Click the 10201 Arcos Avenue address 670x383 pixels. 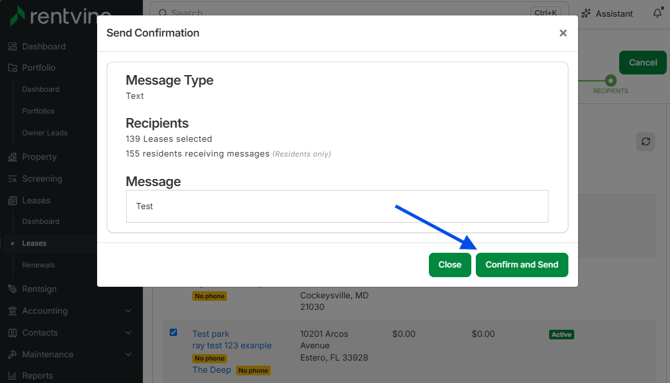(334, 345)
